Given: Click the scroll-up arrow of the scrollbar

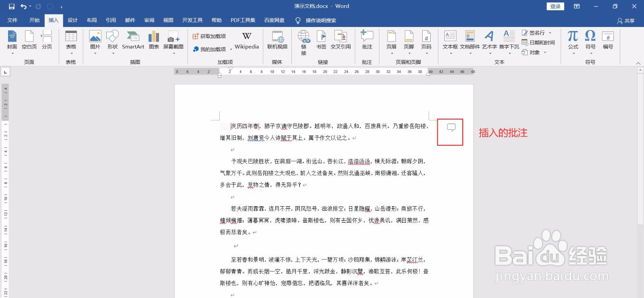Looking at the screenshot, I should tap(640, 70).
